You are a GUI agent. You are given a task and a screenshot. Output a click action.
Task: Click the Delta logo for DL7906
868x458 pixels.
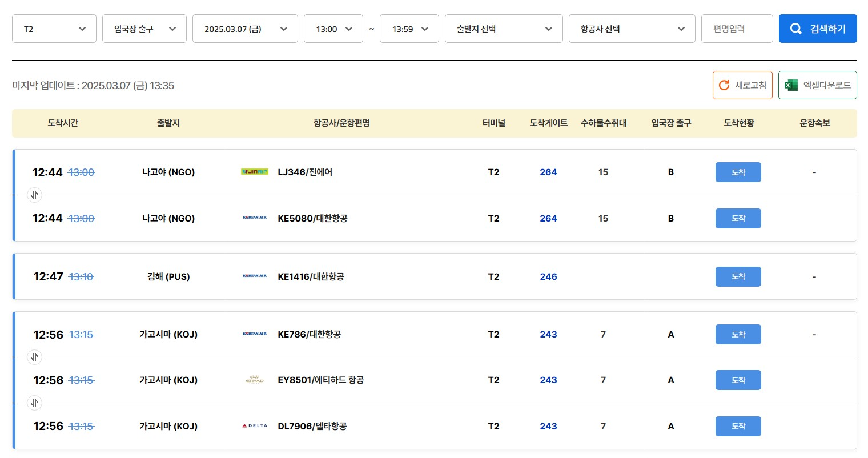point(255,426)
